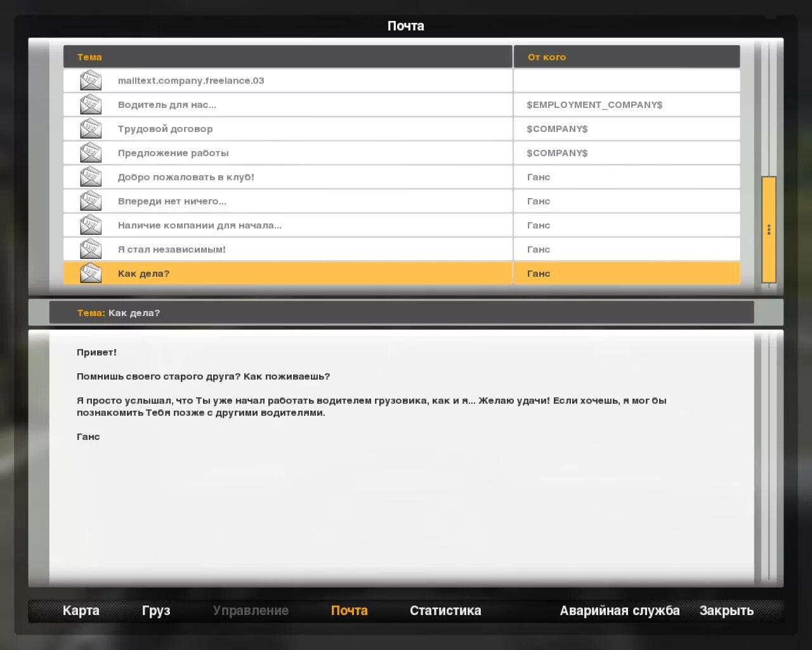Sort mail by Тема column header

[x=287, y=56]
